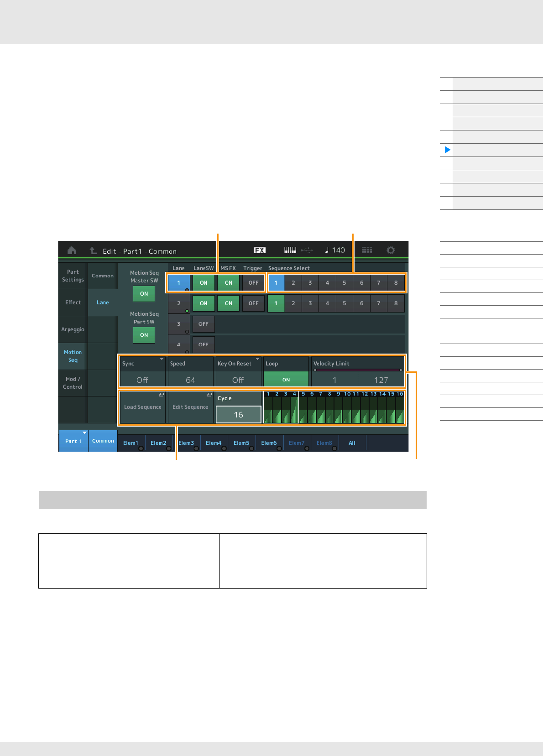Toggle Motion Seq Master SW

point(144,294)
